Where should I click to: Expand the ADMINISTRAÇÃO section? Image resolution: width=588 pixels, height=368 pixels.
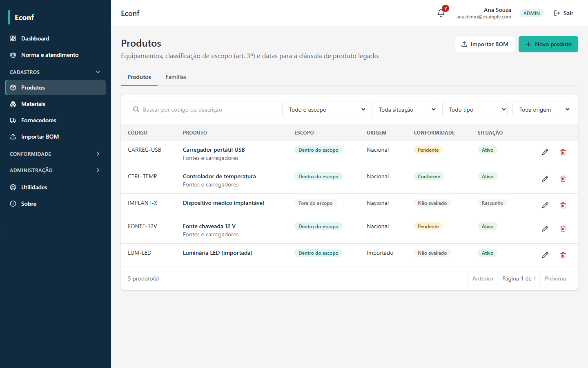pos(56,170)
